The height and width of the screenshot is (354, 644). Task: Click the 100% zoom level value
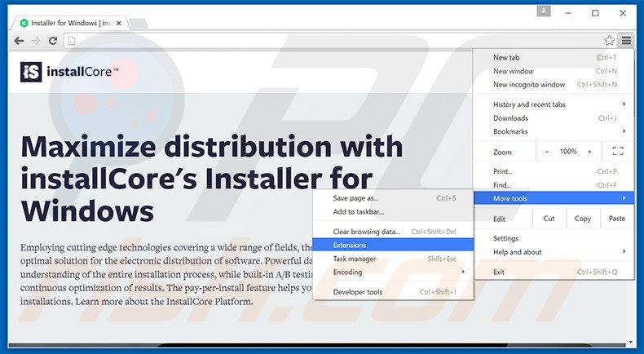click(x=568, y=152)
